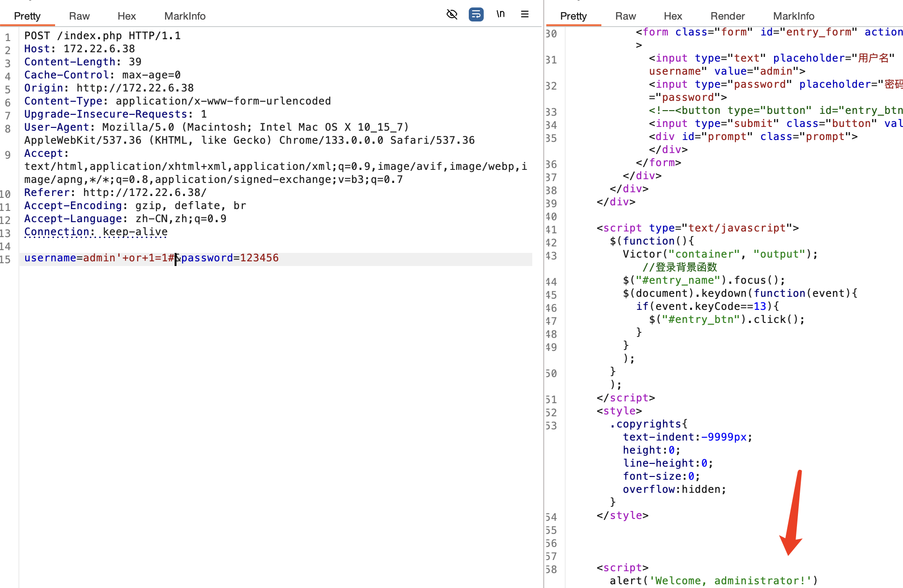Click the Host: 172.22.6.38 header
This screenshot has height=588, width=903.
click(79, 49)
